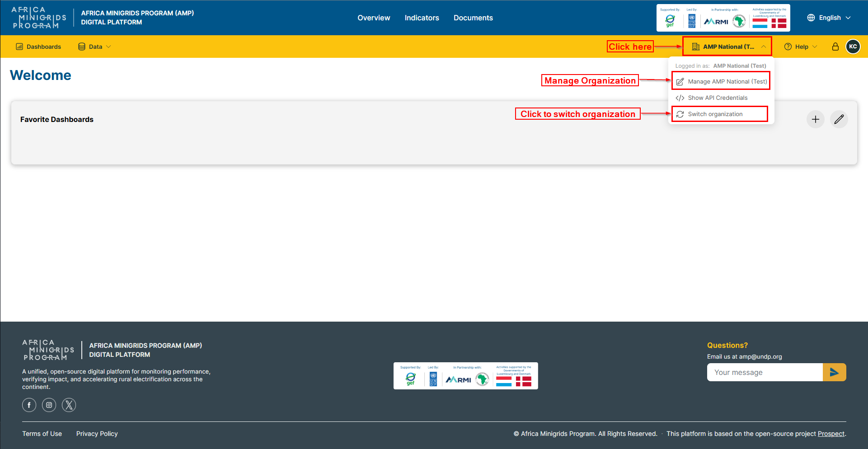
Task: Click the footer partner logos banner
Action: coord(466,376)
